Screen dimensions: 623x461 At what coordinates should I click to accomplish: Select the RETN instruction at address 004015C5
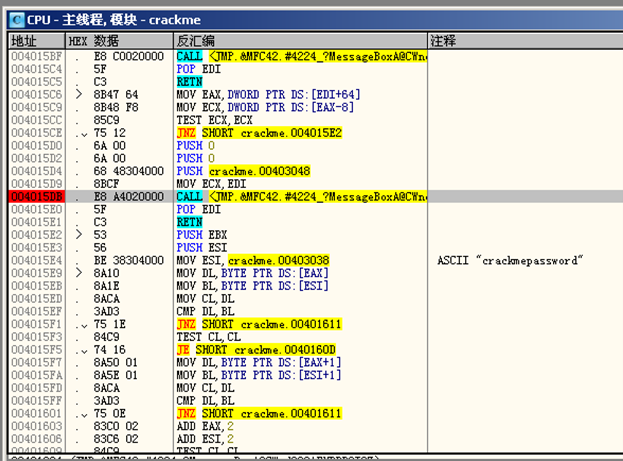[x=189, y=82]
